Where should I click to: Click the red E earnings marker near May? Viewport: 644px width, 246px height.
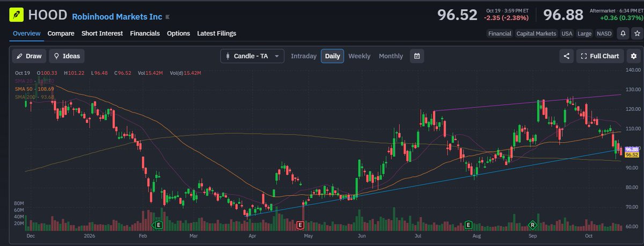[300, 224]
